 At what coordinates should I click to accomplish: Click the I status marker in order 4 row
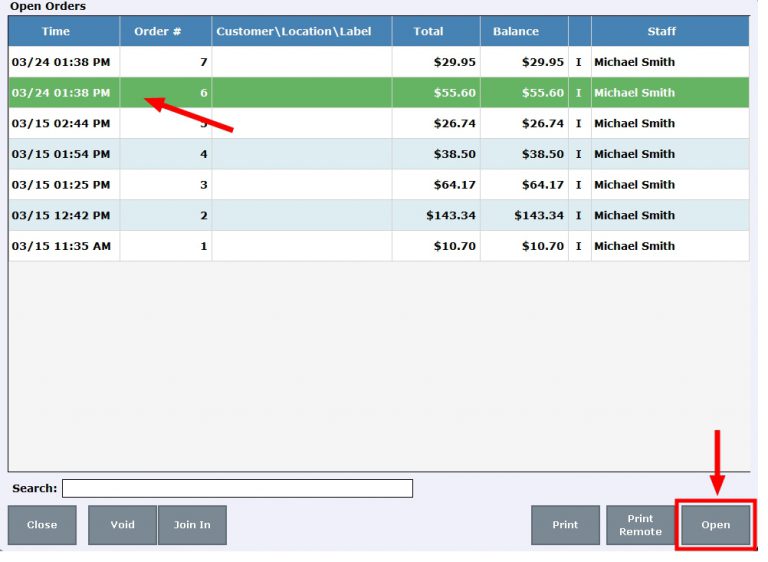tap(579, 154)
